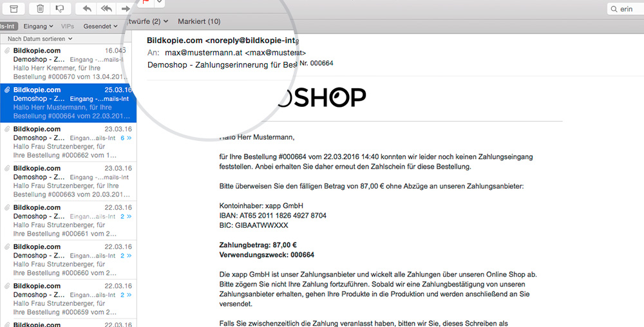Click the bold 'Zahlungbetrag: 87,00 €' line

[x=258, y=245]
